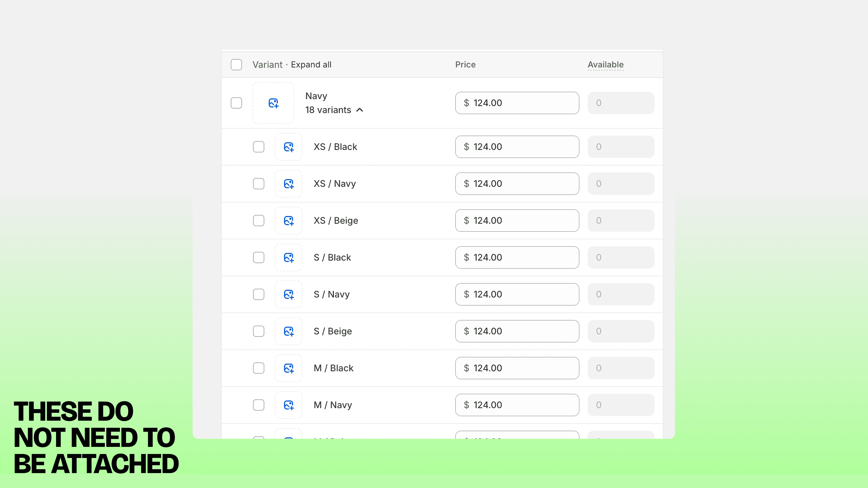Tick the select-all variants checkbox in header
Viewport: 868px width, 488px height.
pos(236,65)
